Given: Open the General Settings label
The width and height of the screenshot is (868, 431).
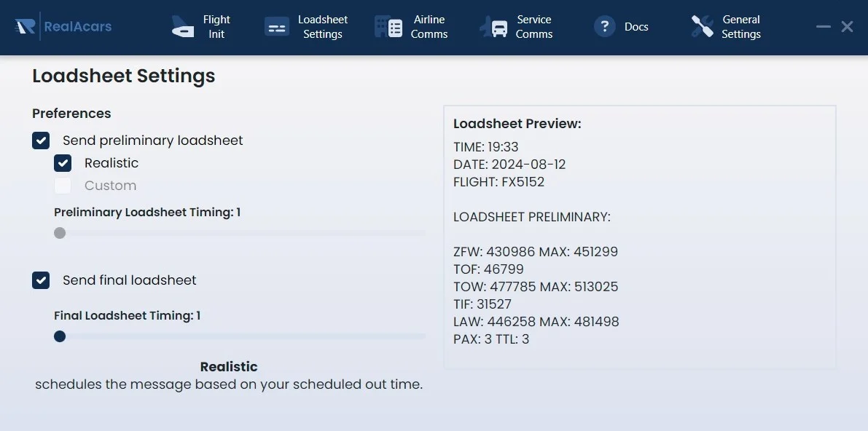Looking at the screenshot, I should pos(741,27).
